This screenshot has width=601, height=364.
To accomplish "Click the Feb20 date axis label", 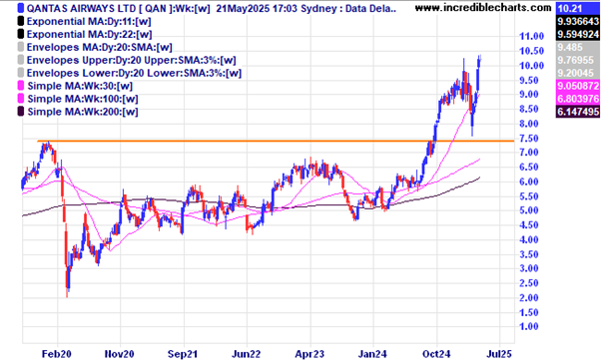I will (56, 354).
